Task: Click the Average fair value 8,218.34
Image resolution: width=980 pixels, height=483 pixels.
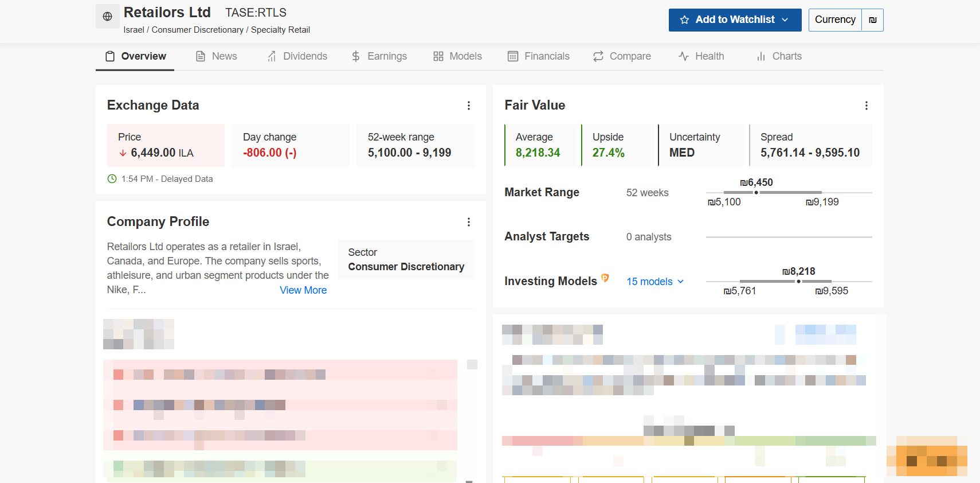Action: pyautogui.click(x=538, y=153)
